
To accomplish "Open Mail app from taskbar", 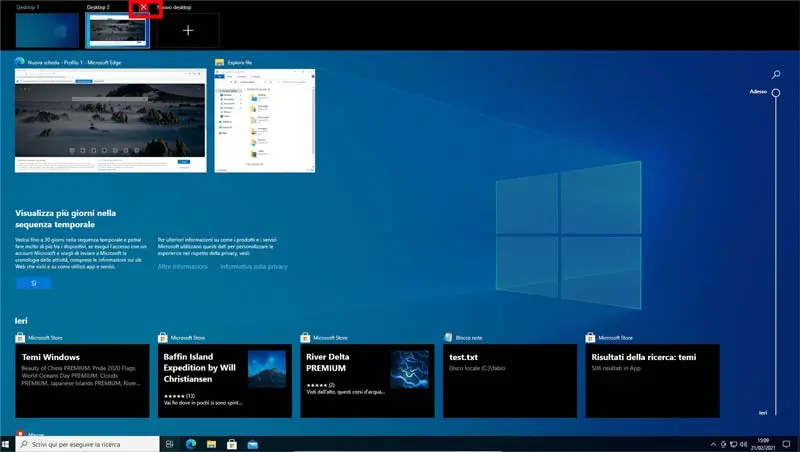I will coord(253,444).
